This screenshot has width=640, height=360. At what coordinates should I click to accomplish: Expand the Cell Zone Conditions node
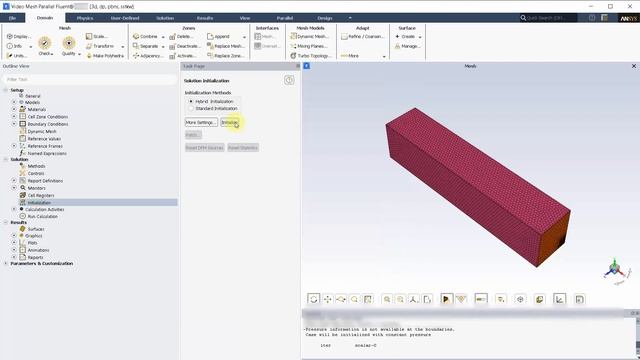(14, 116)
